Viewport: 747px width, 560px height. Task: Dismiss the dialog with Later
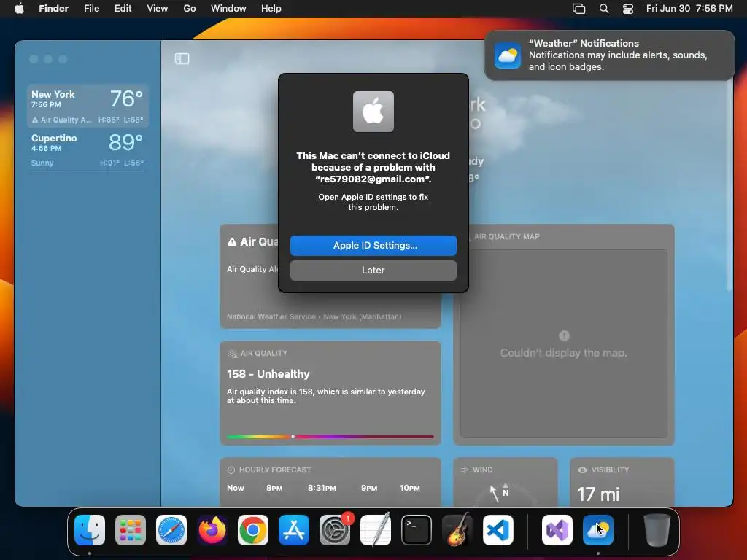373,270
